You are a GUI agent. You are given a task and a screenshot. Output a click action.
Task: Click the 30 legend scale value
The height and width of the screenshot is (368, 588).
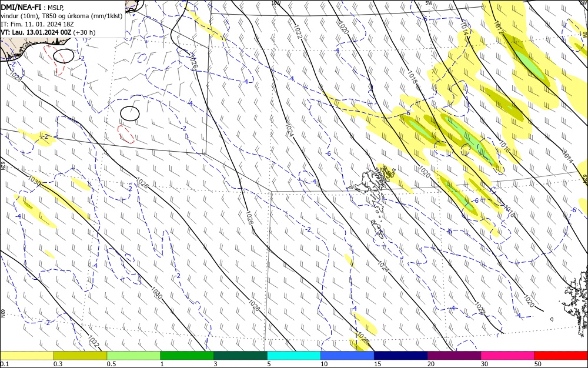click(485, 364)
